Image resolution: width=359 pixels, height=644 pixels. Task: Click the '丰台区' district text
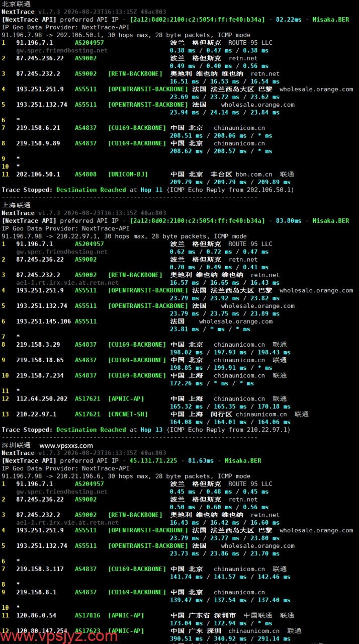point(221,175)
